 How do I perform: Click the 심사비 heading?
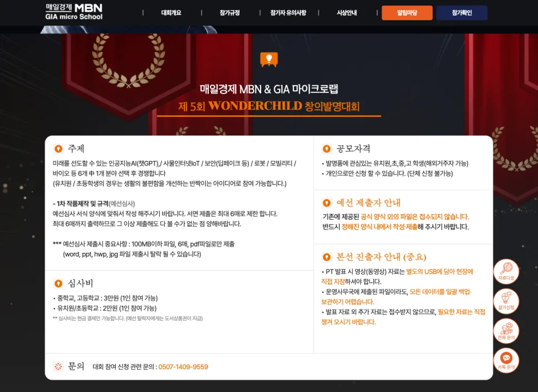point(81,283)
